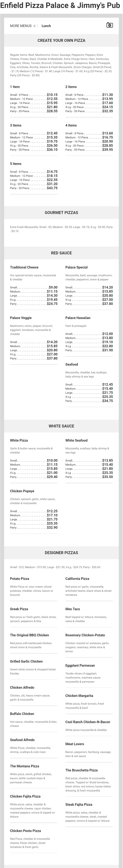Screen dimensions: 123x868
Task: Click the Buffalo Chicken pizza title
Action: 22,714
